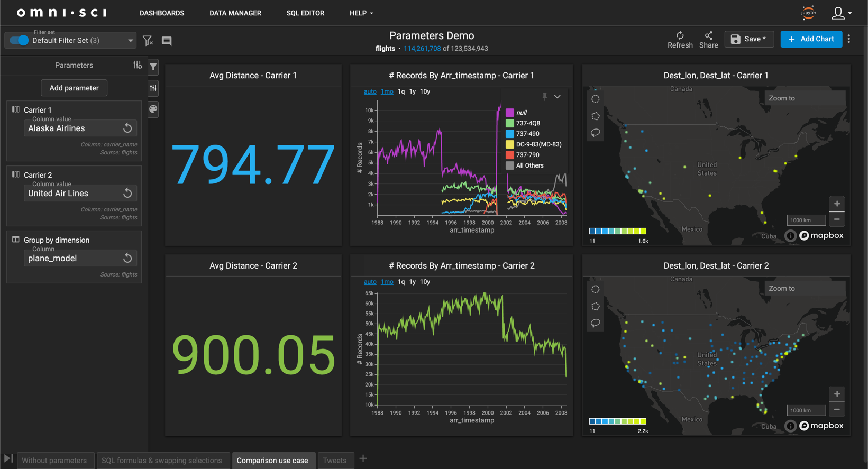Open the Jupyter notebook icon
Image resolution: width=868 pixels, height=469 pixels.
tap(808, 13)
